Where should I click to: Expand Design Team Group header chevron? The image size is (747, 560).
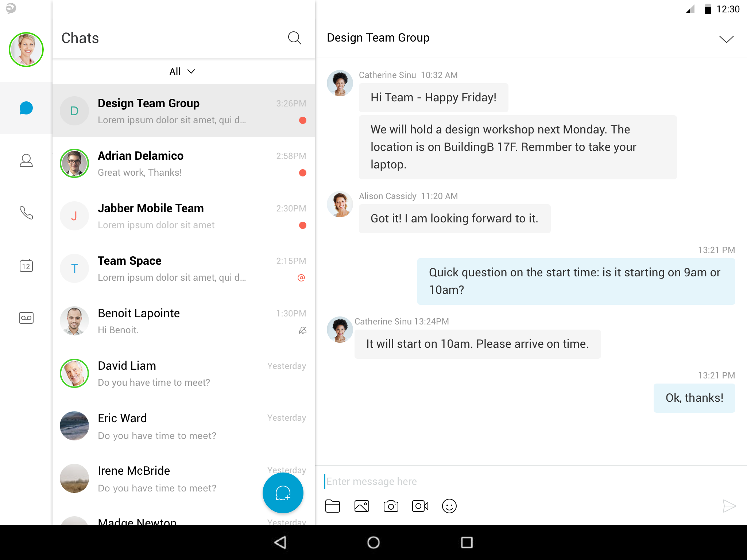tap(726, 39)
